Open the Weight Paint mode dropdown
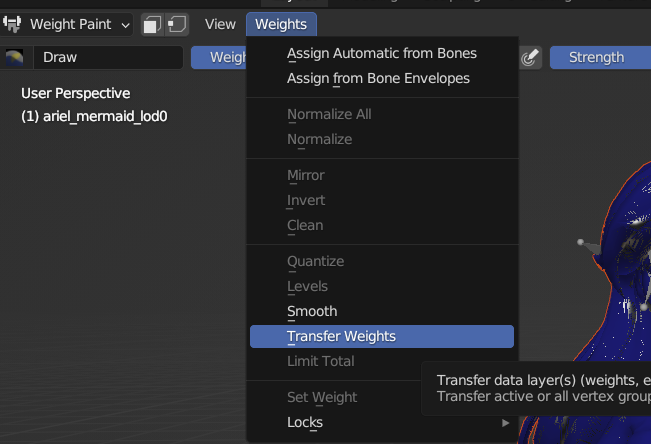The width and height of the screenshot is (651, 444). coord(67,25)
